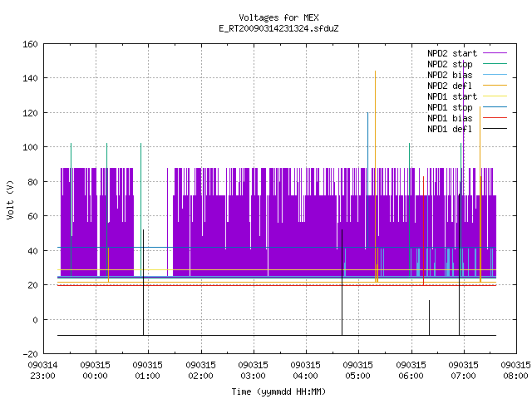Click the 'Time (yymmdd HH:MM)' x-axis label
This screenshot has height=399, width=532.
point(278,392)
